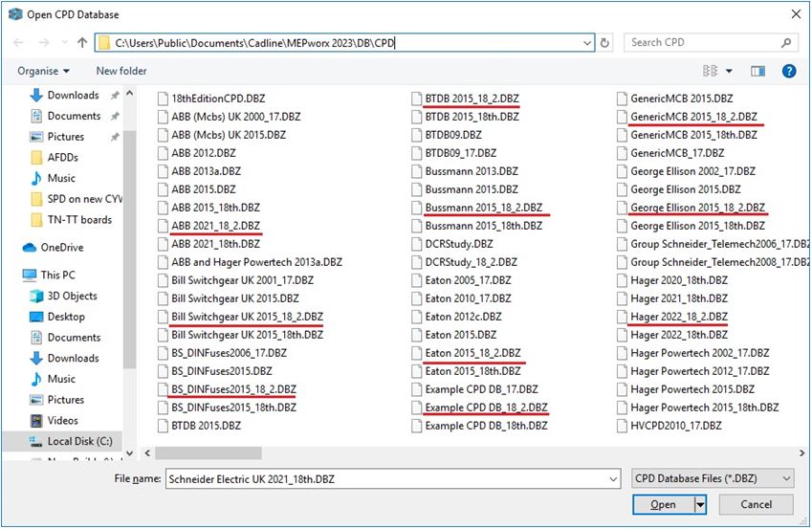Select ABB and Hager Powertech 2013a.DBZ
Viewport: 812px width, 529px height.
[257, 262]
